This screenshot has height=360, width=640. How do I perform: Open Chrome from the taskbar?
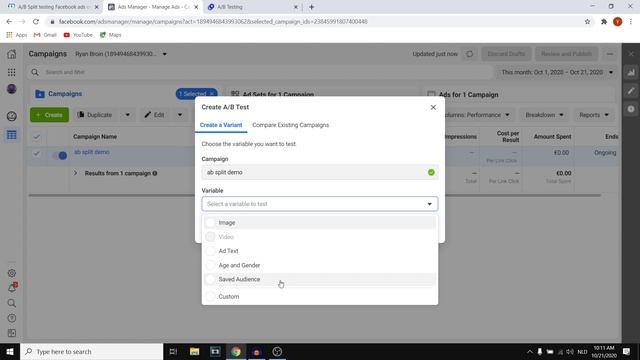point(236,351)
